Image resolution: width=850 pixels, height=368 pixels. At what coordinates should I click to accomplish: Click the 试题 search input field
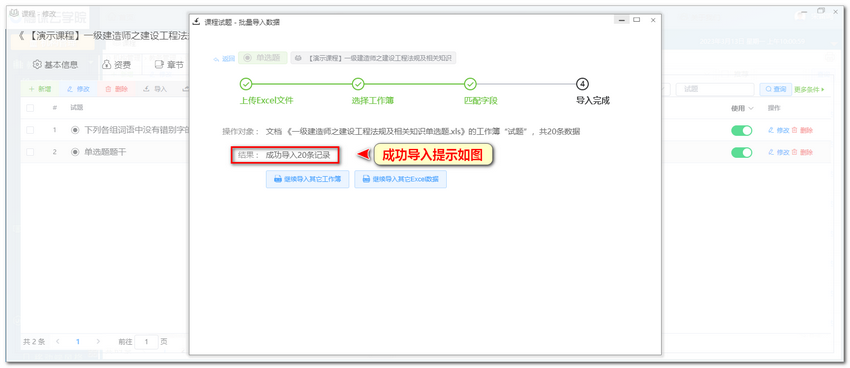coord(715,89)
